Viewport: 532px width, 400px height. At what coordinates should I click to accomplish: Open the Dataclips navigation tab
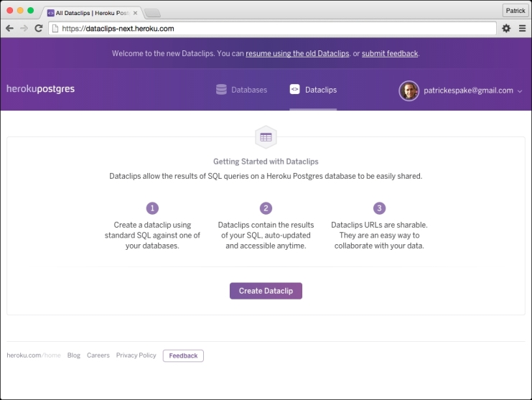tap(313, 90)
